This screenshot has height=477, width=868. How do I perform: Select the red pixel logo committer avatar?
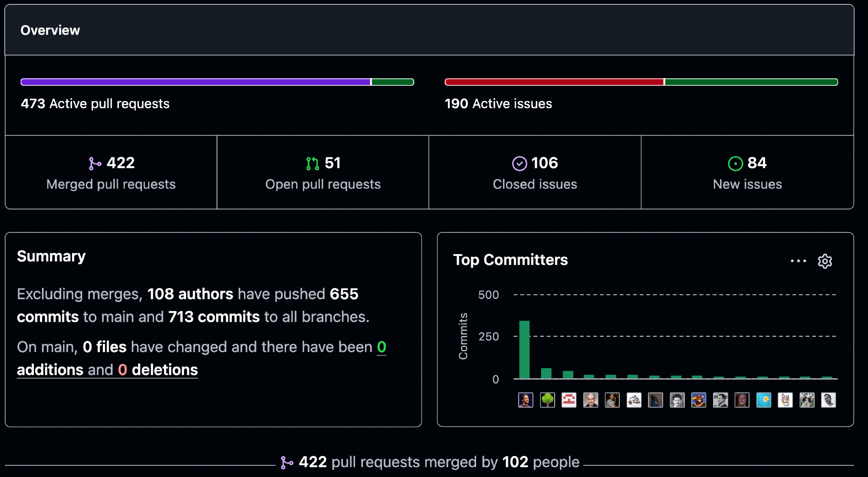(x=569, y=400)
